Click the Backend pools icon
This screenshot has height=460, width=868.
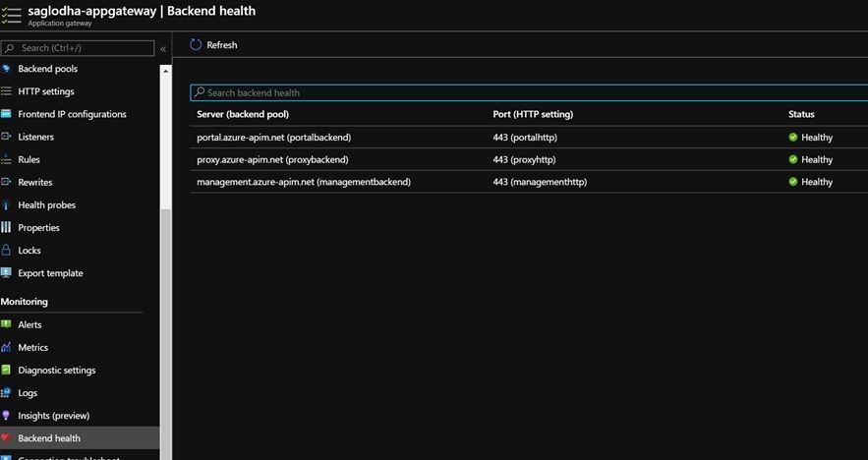click(6, 69)
